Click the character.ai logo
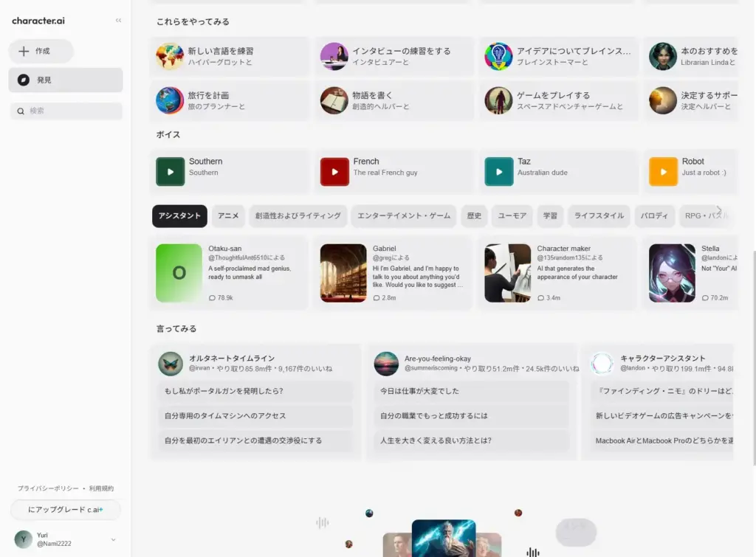The height and width of the screenshot is (557, 756). 38,21
